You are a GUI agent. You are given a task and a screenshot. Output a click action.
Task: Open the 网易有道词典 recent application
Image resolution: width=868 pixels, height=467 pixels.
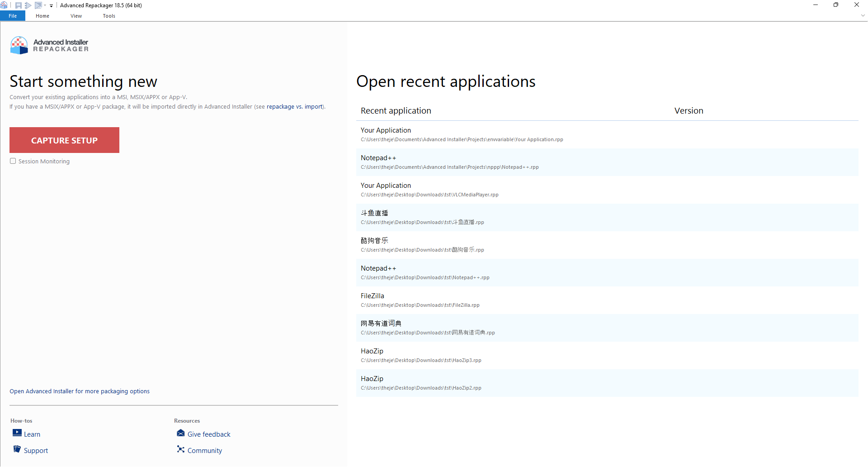tap(607, 328)
